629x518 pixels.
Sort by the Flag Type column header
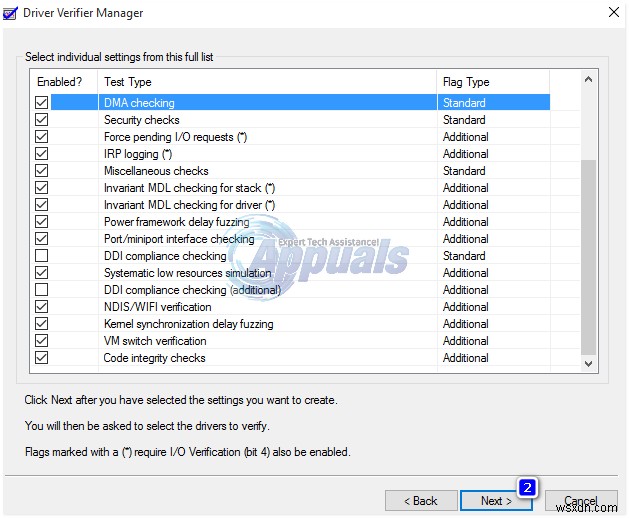[x=493, y=82]
